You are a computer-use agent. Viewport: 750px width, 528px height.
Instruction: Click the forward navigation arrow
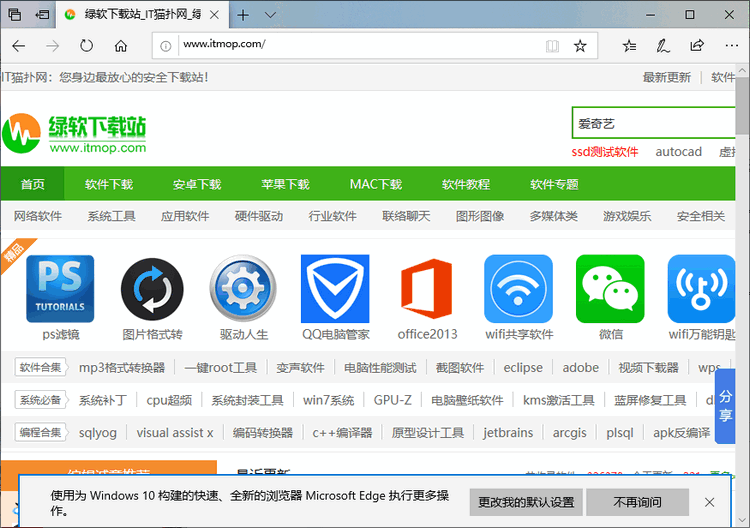(x=53, y=46)
